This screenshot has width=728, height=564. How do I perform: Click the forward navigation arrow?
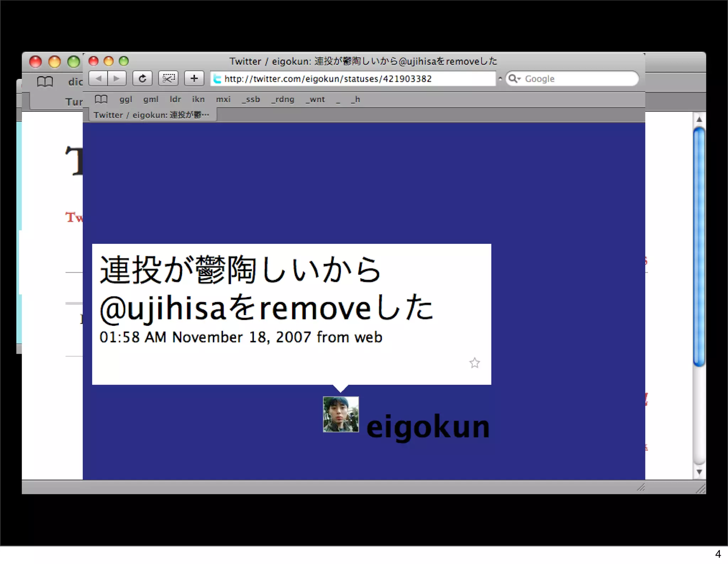click(117, 79)
